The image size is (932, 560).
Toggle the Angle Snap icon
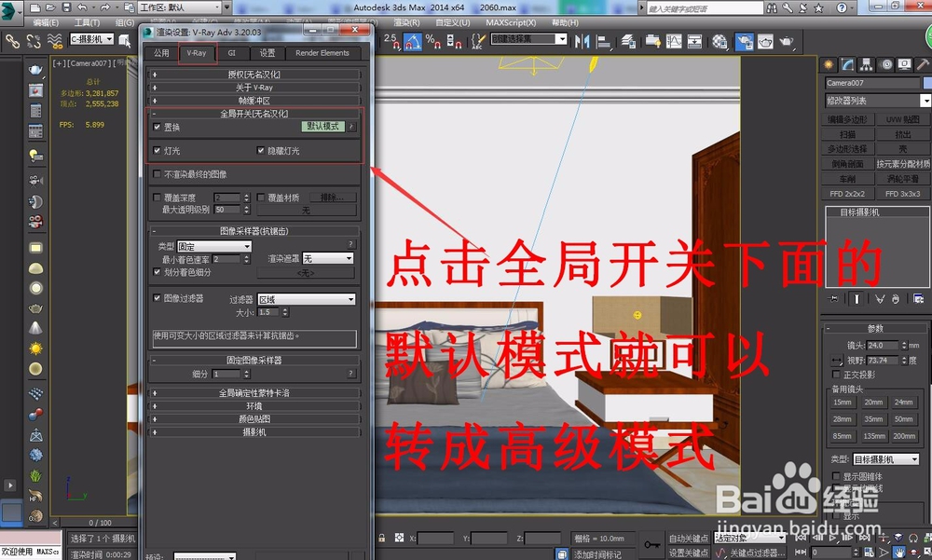(x=412, y=41)
